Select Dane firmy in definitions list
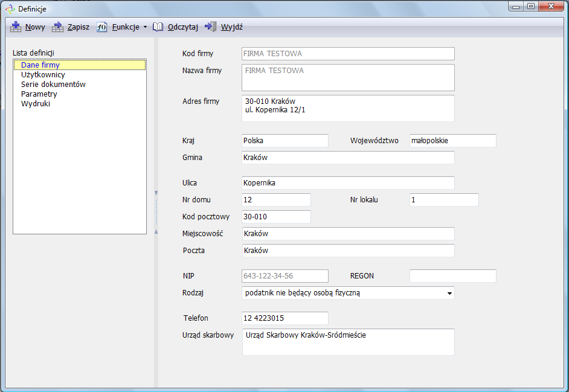The image size is (569, 392). [x=80, y=65]
